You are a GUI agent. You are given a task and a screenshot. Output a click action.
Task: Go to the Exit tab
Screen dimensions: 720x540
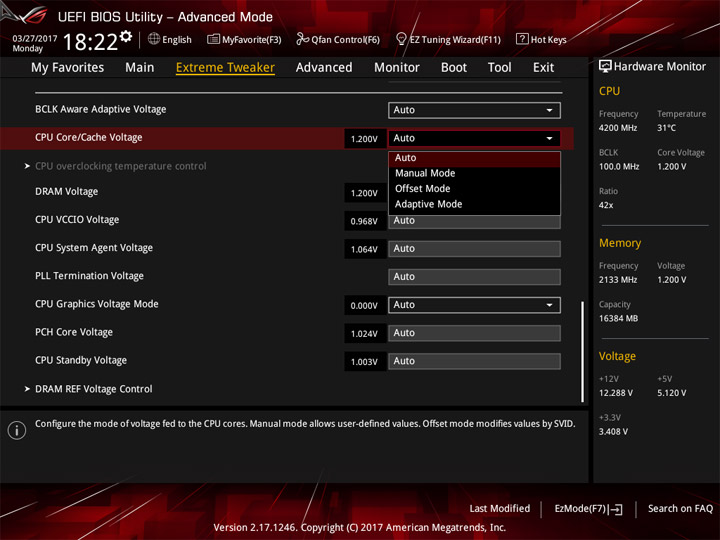pos(543,68)
